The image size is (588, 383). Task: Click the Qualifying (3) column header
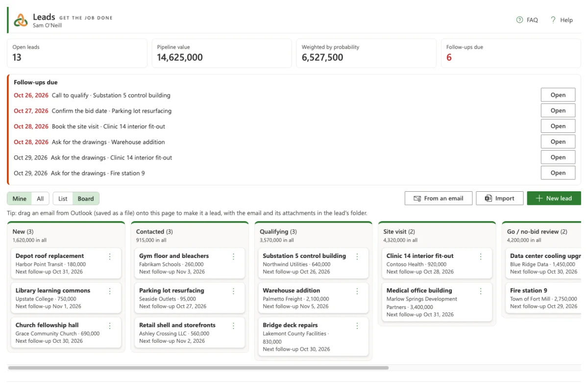(x=278, y=231)
